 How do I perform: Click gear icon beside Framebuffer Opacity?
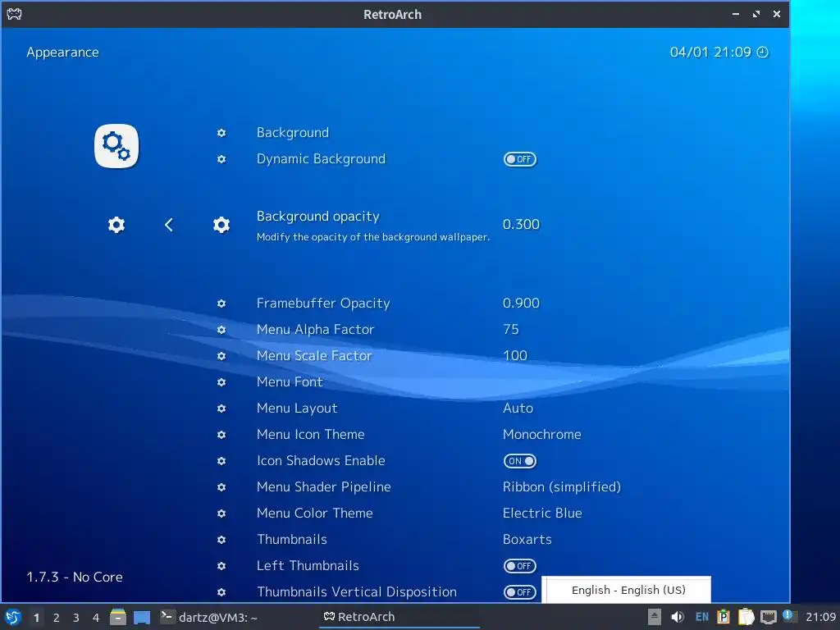(221, 304)
